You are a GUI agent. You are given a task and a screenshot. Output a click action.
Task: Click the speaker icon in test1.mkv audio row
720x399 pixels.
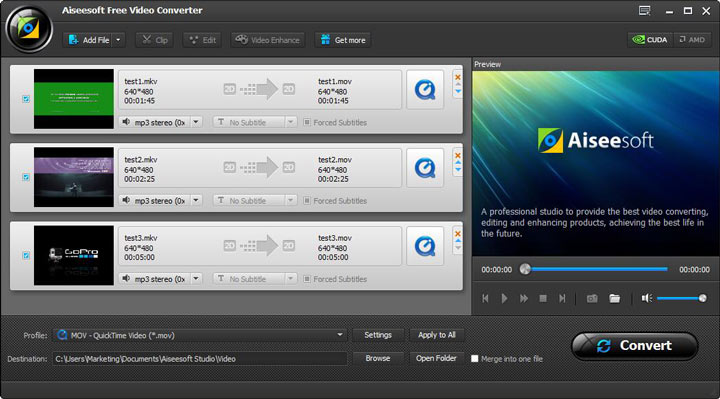126,122
